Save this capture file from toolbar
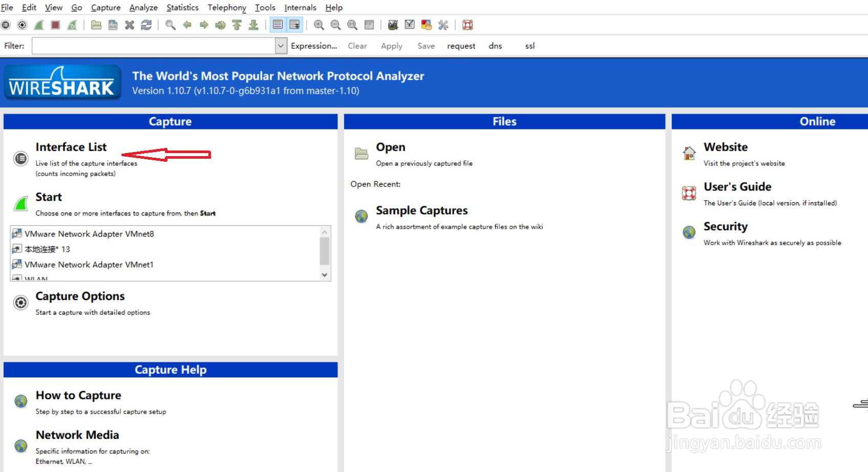The height and width of the screenshot is (472, 868). click(x=113, y=25)
